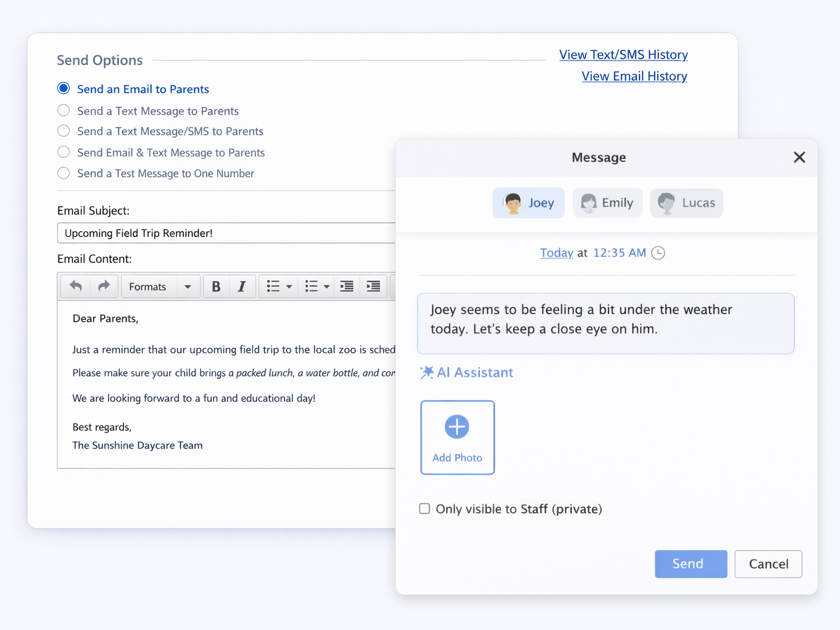Check Only visible to Staff (private)
Screen dimensions: 840x630
424,508
